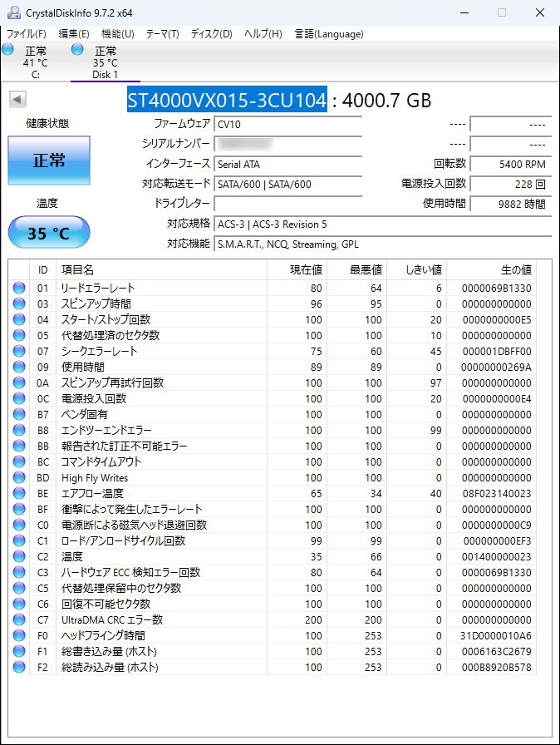Click status icon for ハードウェア ECC 検知エラー回数 row
Image resolution: width=560 pixels, height=745 pixels.
(19, 572)
